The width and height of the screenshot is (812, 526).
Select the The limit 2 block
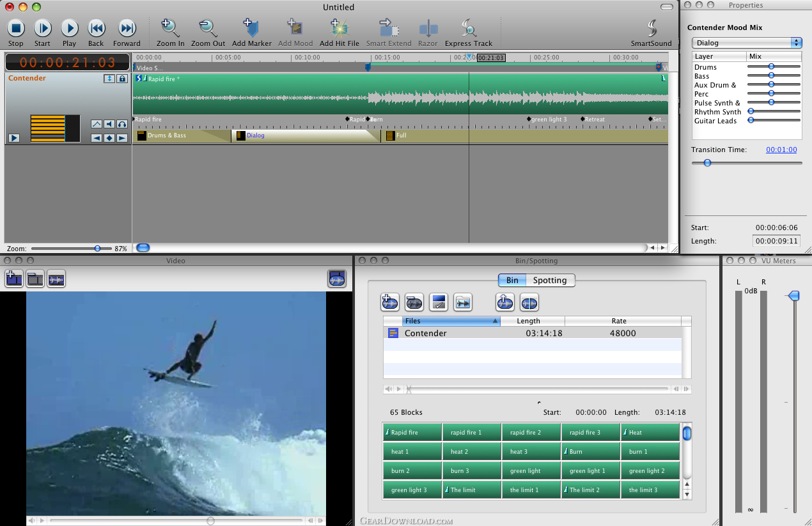pos(591,490)
